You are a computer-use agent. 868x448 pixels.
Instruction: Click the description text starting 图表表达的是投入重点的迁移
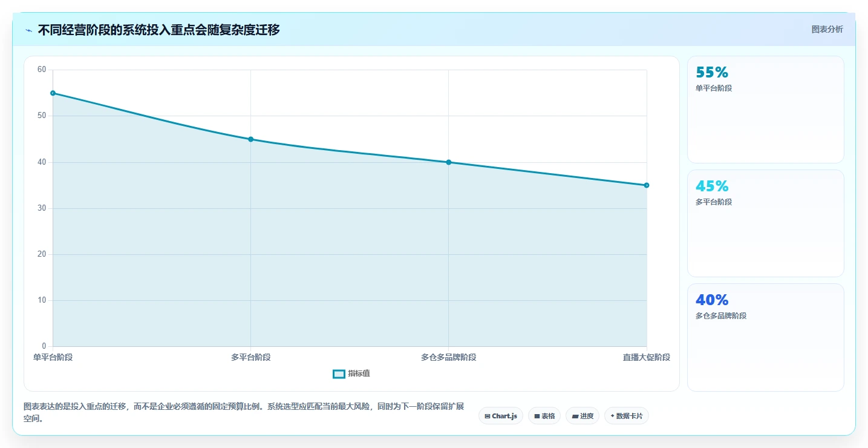click(x=244, y=412)
